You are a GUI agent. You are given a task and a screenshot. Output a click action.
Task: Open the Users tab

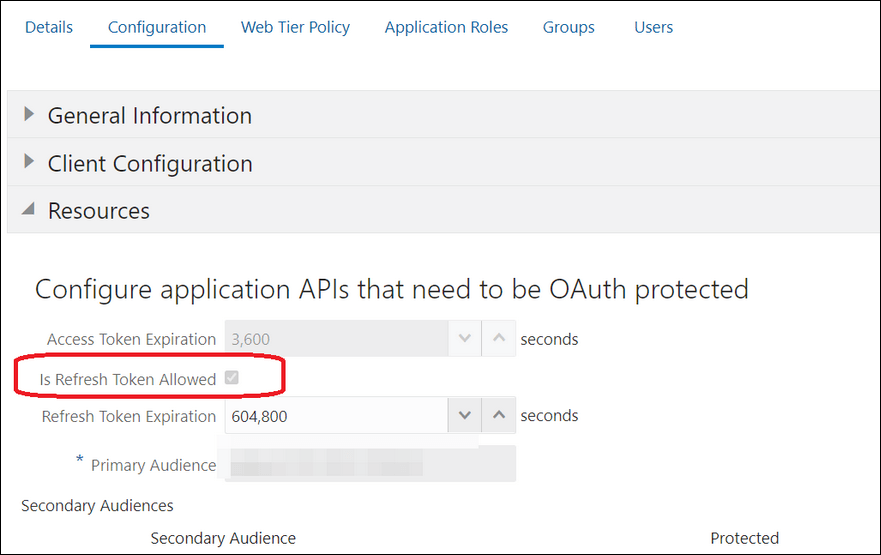[x=653, y=27]
